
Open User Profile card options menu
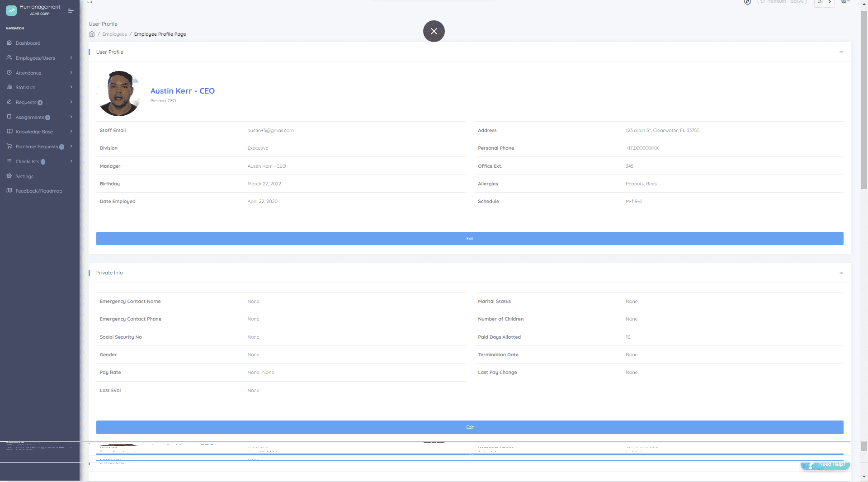coord(841,52)
